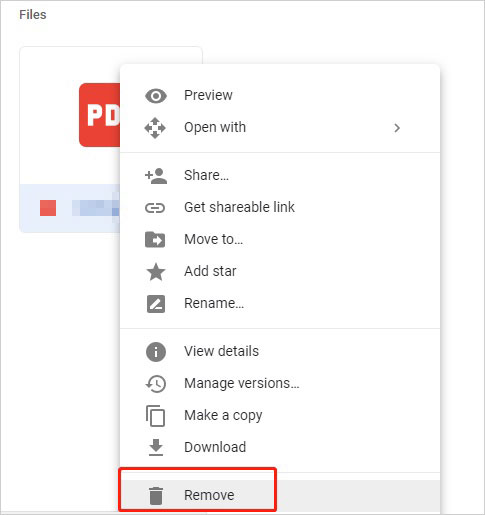
Task: Select the Open with menu entry
Action: (x=280, y=127)
